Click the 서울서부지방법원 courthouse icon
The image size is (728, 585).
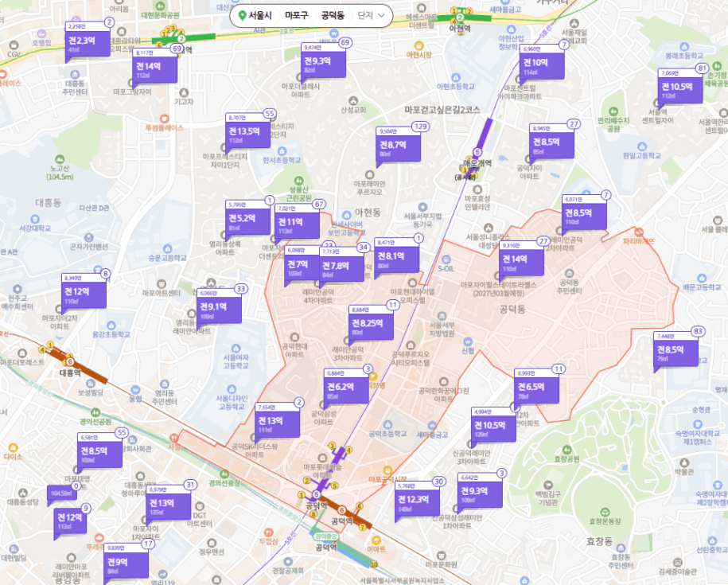(x=442, y=316)
